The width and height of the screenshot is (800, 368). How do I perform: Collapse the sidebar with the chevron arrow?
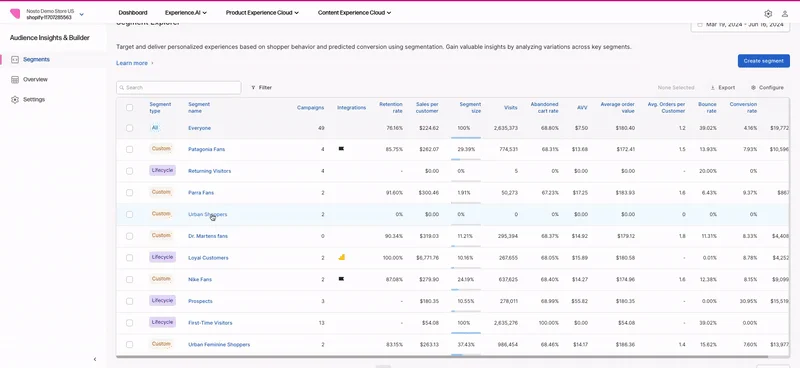click(x=95, y=359)
